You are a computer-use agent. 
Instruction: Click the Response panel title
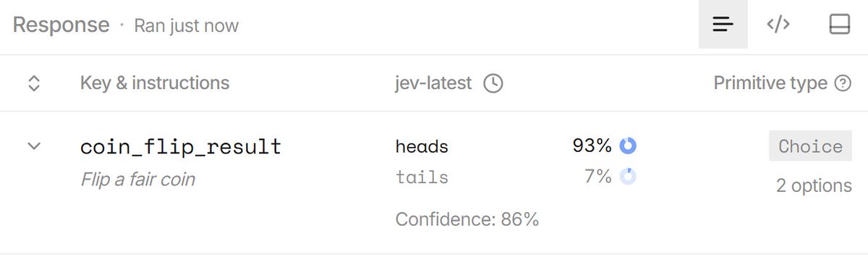[x=61, y=25]
